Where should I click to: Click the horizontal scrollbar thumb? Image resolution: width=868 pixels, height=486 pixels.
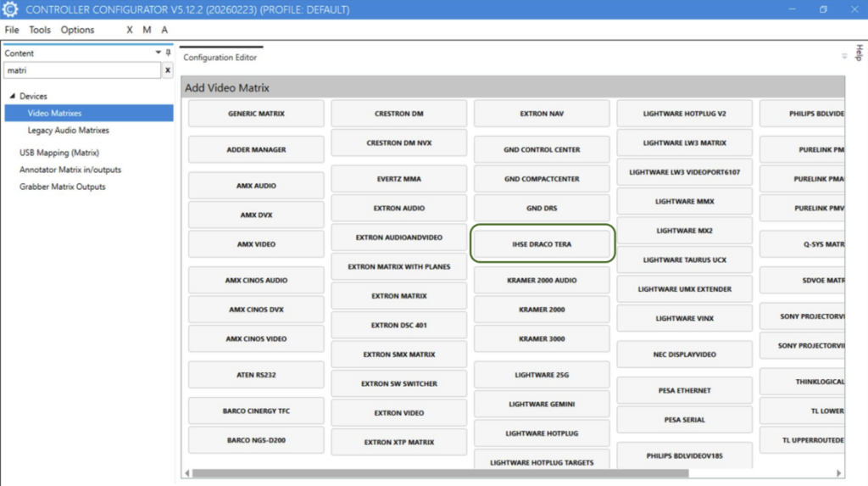(x=439, y=473)
